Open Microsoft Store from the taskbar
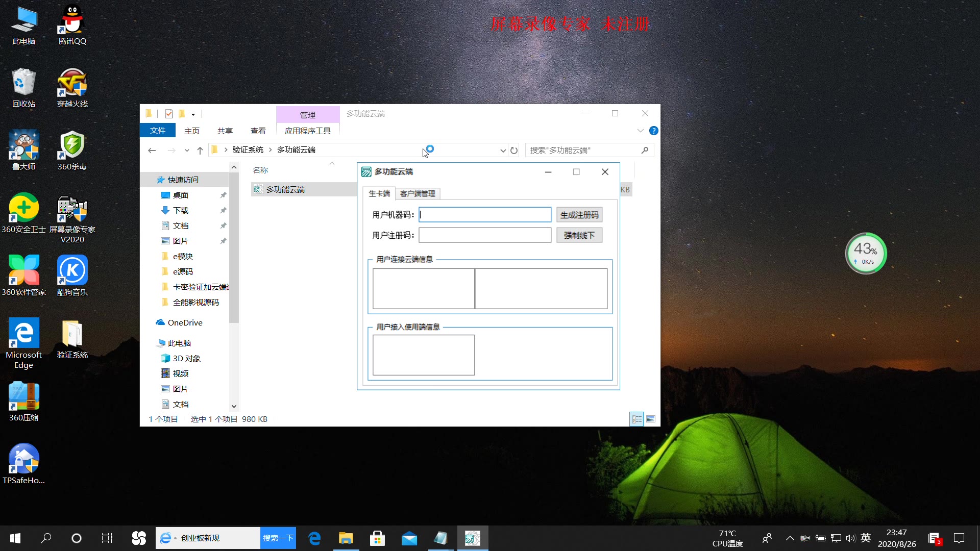The width and height of the screenshot is (980, 551). click(x=377, y=538)
